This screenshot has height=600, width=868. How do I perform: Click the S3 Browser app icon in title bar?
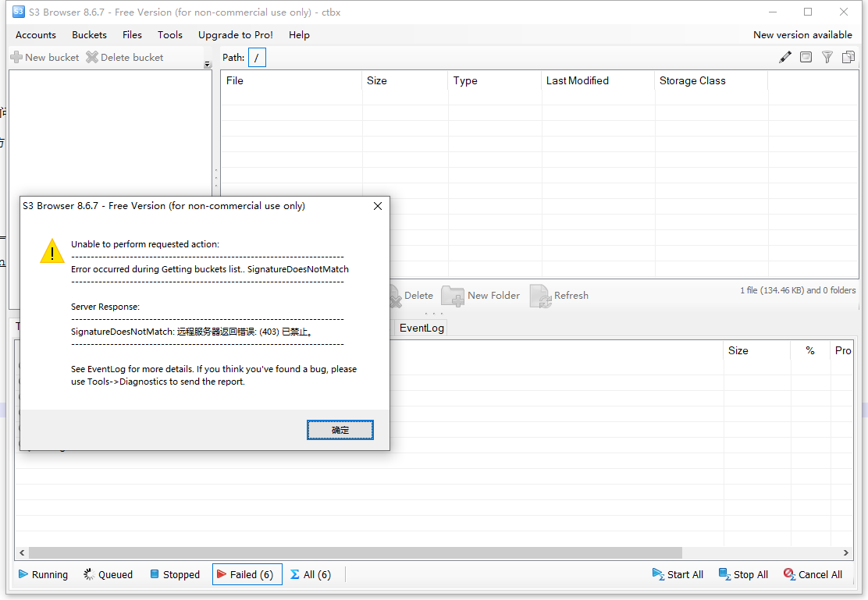[18, 12]
